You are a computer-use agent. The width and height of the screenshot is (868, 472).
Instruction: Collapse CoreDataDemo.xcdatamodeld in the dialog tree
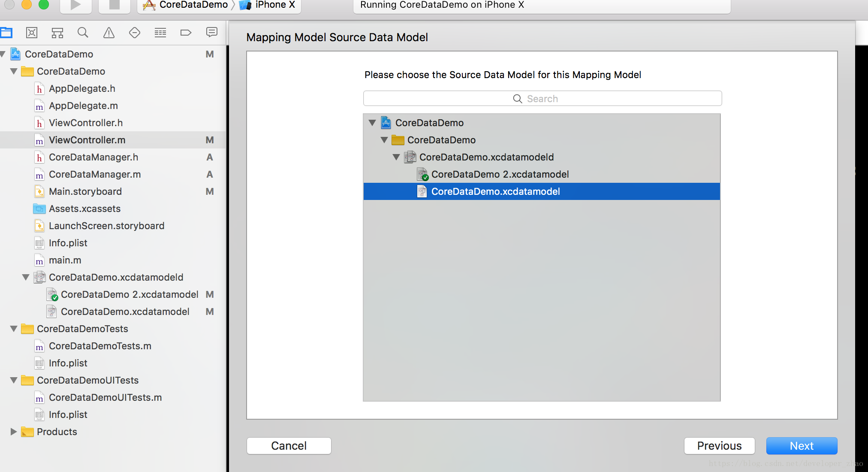(396, 157)
